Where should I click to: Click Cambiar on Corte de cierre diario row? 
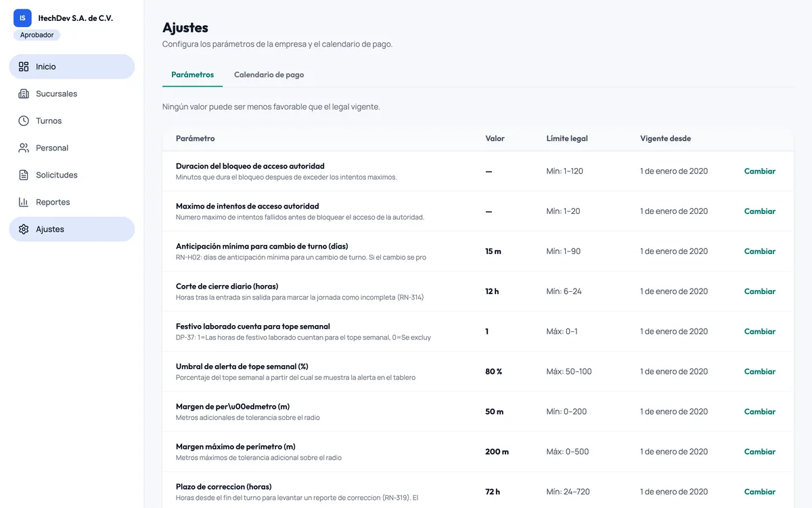click(x=760, y=291)
